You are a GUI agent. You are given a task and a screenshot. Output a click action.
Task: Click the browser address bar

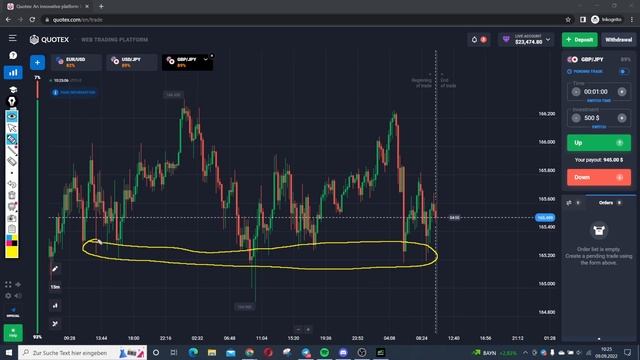point(302,20)
